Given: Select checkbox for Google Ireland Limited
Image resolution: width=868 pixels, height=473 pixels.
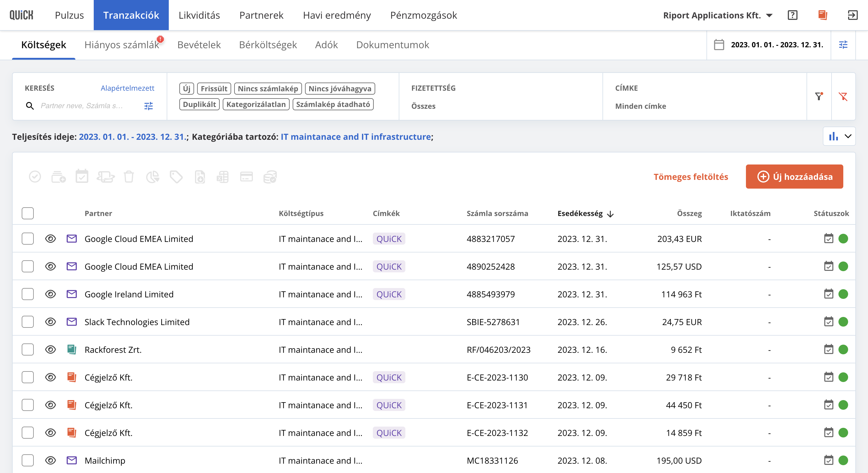Looking at the screenshot, I should (x=28, y=294).
